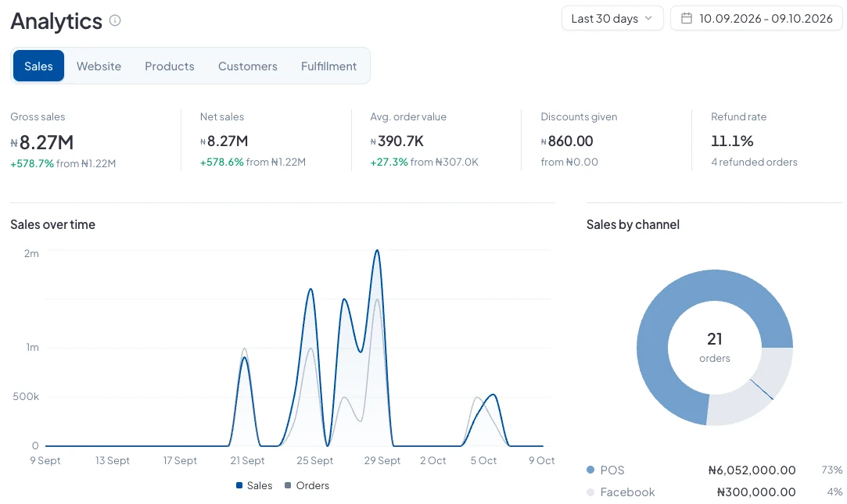Click the Gross sales ₦8.27M value
The height and width of the screenshot is (504, 847).
coord(42,142)
